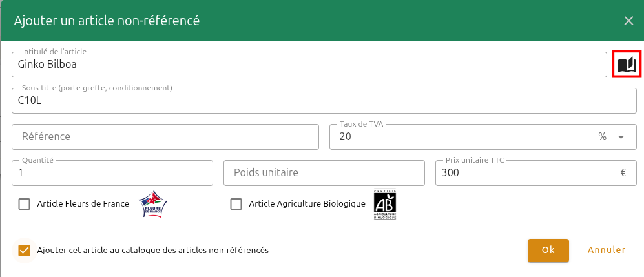The width and height of the screenshot is (644, 277).
Task: Click the TVA value 20
Action: [x=346, y=137]
